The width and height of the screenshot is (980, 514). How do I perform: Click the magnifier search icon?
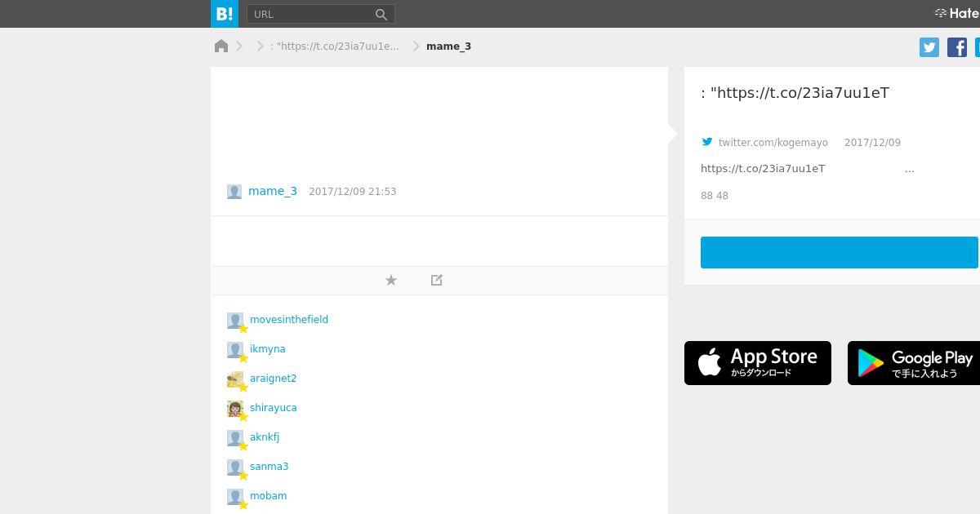381,14
